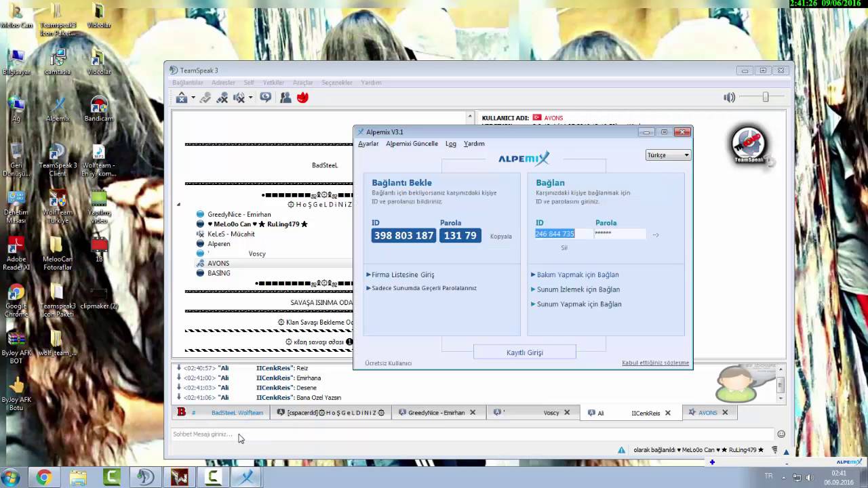Click Chrome icon in Windows taskbar
868x488 pixels.
(44, 478)
